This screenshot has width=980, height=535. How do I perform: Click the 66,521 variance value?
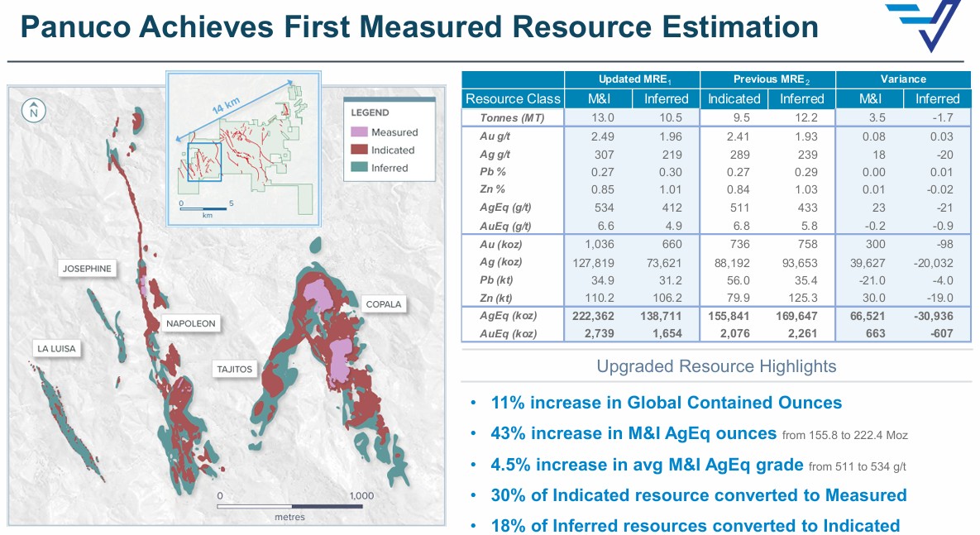(x=868, y=316)
